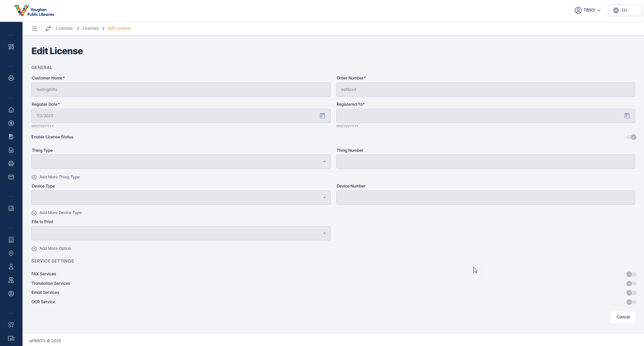This screenshot has width=644, height=346.
Task: Expand the File to Print dropdown
Action: pos(181,234)
